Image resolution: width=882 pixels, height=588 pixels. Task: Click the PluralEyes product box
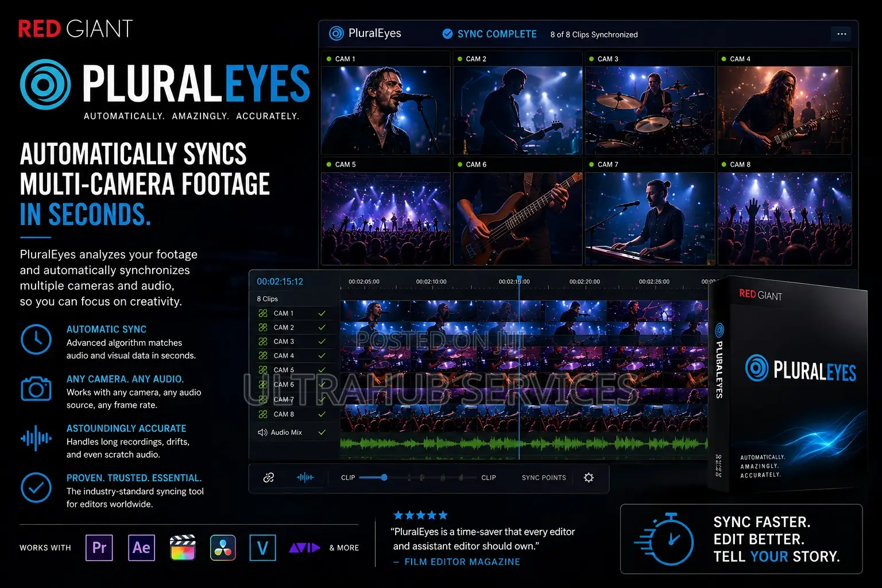tap(787, 385)
